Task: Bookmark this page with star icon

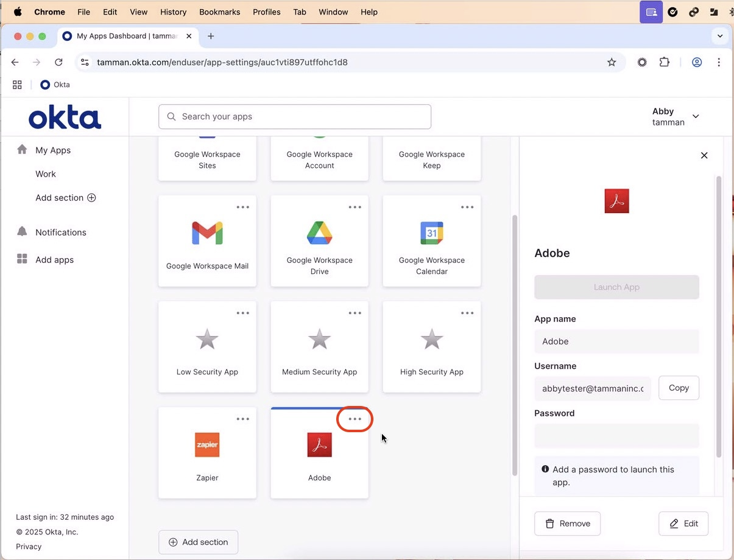Action: click(x=612, y=62)
